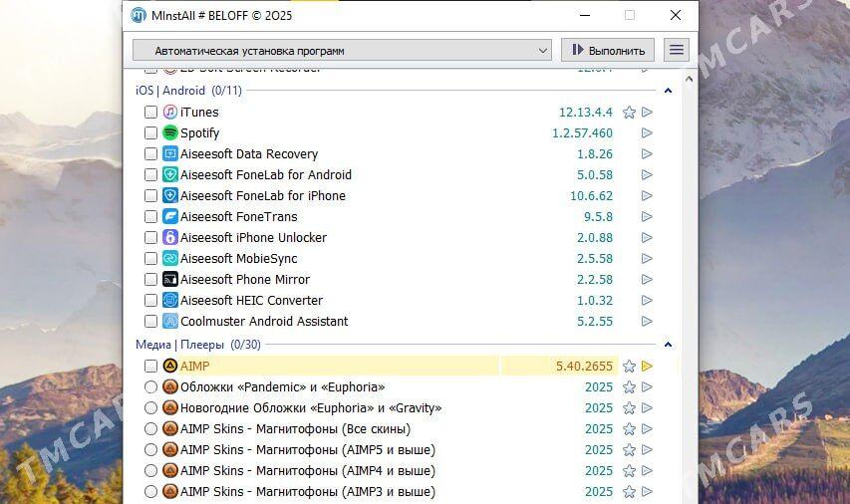
Task: Minimize the MInstAll window
Action: [584, 15]
